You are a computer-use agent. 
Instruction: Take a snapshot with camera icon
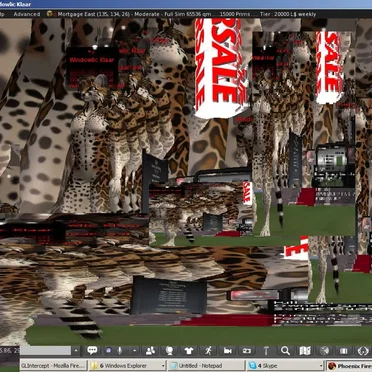tap(247, 350)
